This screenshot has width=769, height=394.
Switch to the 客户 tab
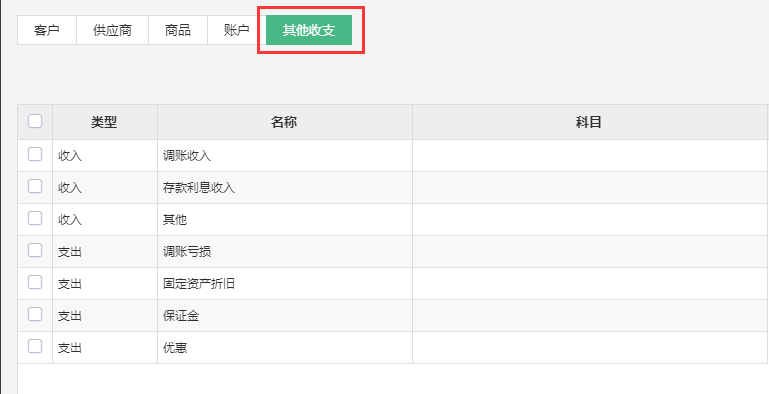tap(47, 30)
